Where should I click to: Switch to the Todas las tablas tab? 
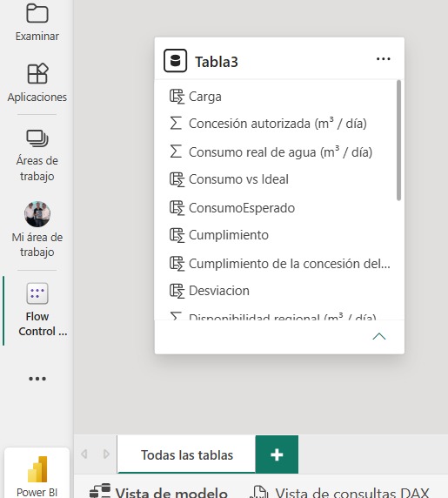[x=186, y=454]
